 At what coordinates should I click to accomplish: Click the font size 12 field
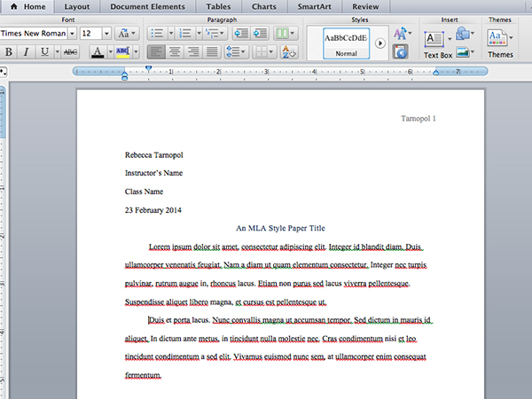[90, 34]
